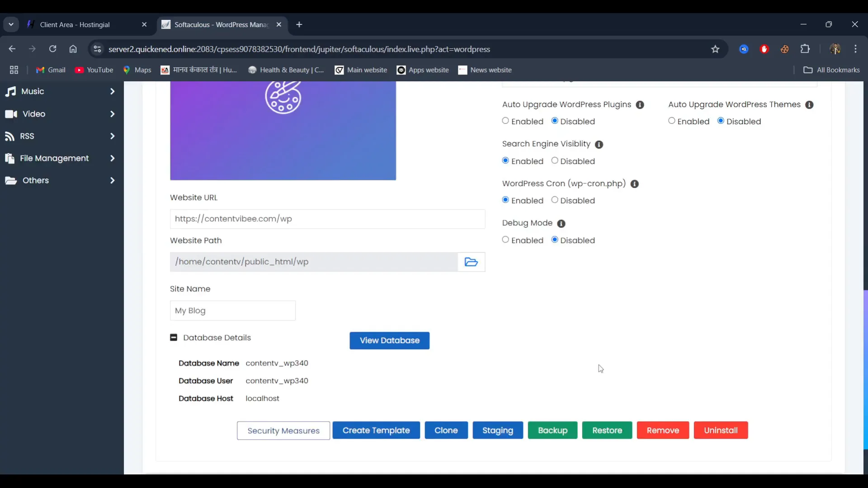Select Disabled for Auto Upgrade WordPress Plugins
The image size is (868, 488).
pyautogui.click(x=555, y=121)
